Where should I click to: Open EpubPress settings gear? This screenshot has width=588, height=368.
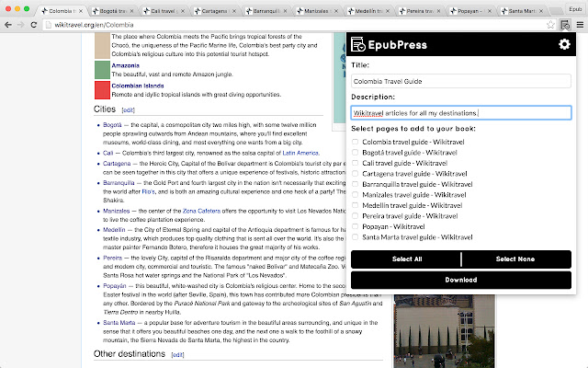(x=564, y=45)
